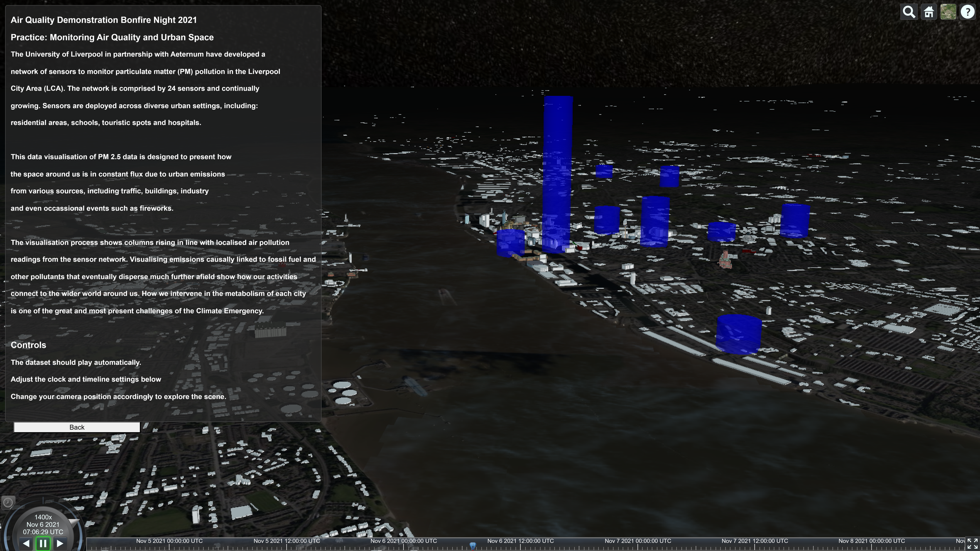Screen dimensions: 980x551
Task: Select the wide blue column near the docks
Action: 739,334
